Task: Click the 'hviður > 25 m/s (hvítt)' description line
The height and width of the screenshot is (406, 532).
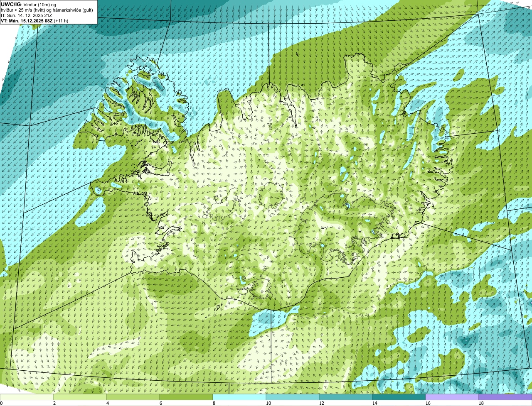Action: (x=47, y=10)
